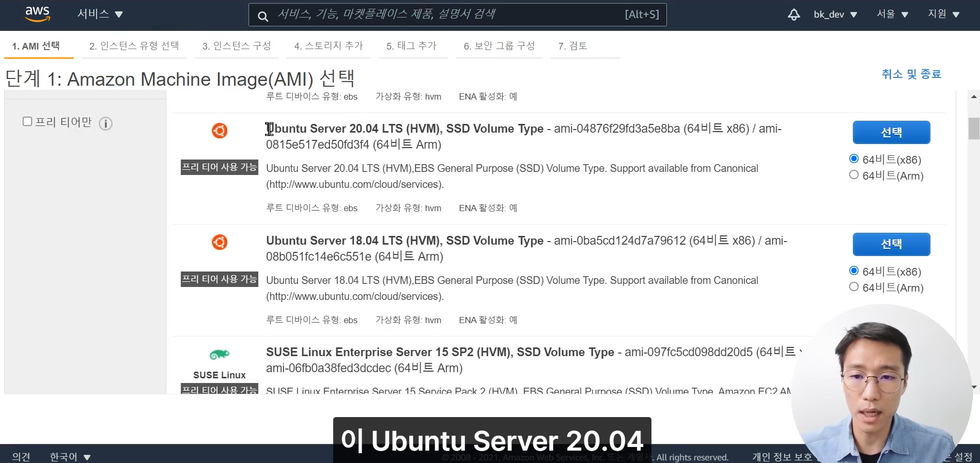Click 프리 티어 사용 가능 badge for Ubuntu 20.04

220,167
